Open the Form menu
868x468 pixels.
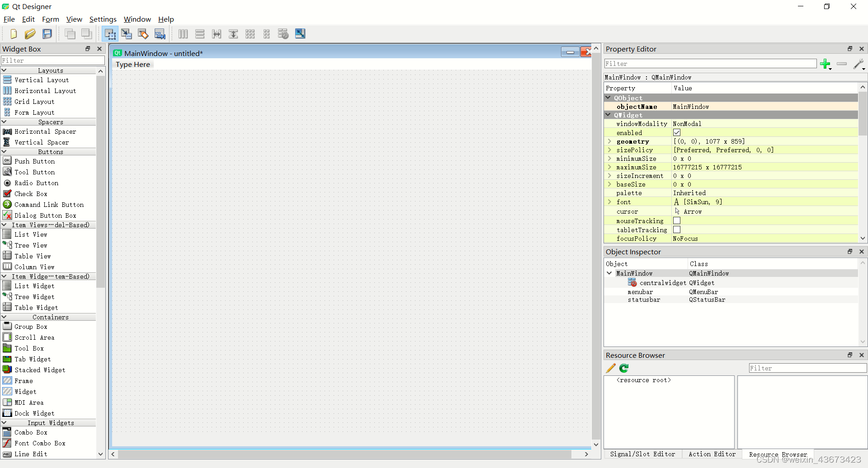click(50, 19)
